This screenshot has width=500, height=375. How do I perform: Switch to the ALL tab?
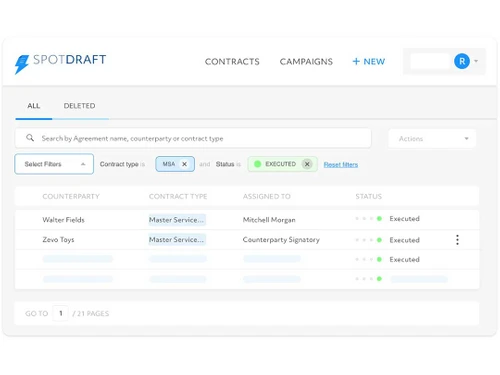click(x=34, y=106)
